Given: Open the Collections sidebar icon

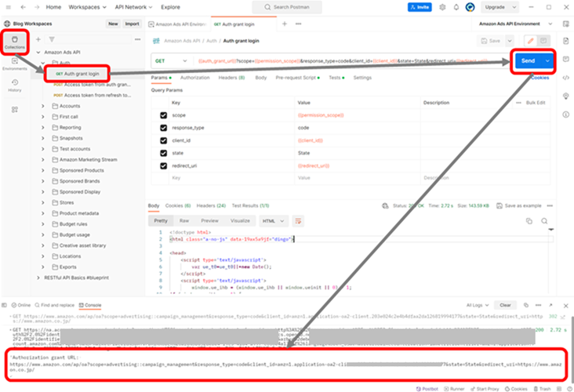Looking at the screenshot, I should [x=15, y=42].
